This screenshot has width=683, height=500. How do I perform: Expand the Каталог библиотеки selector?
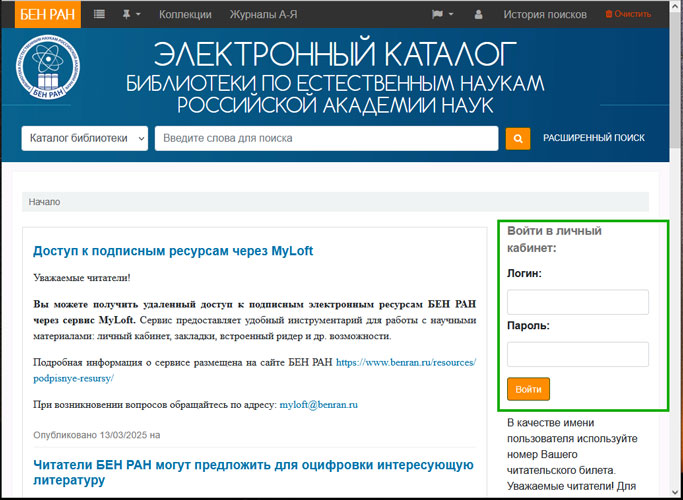pyautogui.click(x=85, y=138)
